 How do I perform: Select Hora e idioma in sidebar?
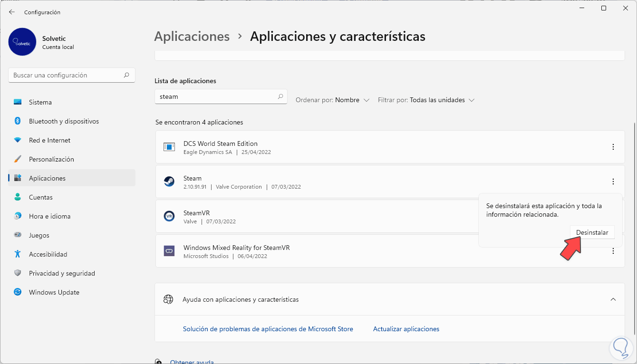(72, 216)
